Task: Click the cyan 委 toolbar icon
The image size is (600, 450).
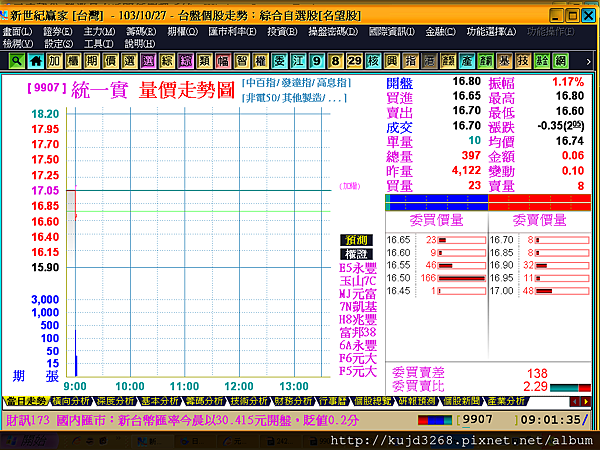Action: point(279,61)
